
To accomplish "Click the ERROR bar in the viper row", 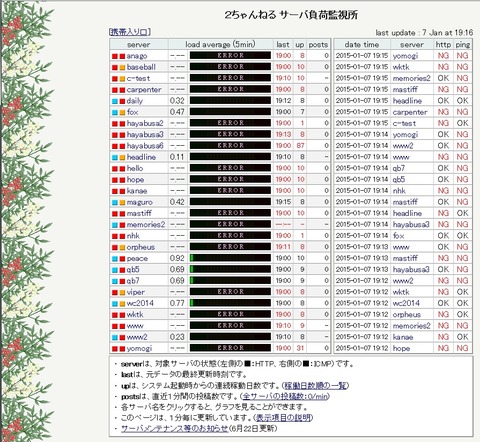I will [x=230, y=292].
